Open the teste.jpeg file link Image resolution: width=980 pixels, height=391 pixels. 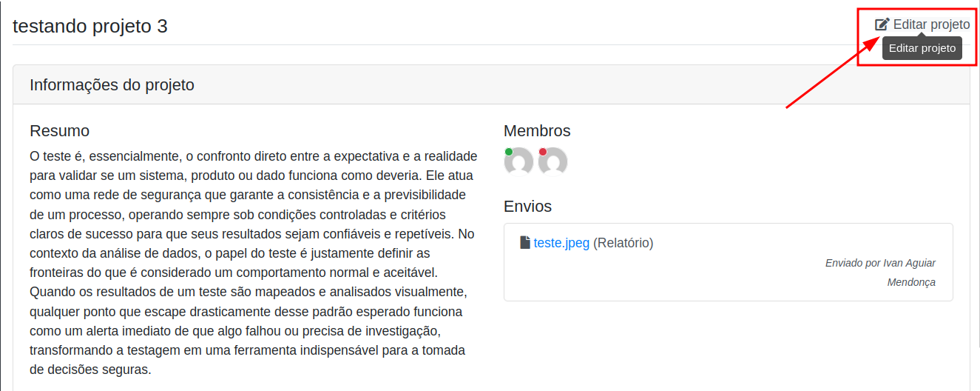coord(561,243)
